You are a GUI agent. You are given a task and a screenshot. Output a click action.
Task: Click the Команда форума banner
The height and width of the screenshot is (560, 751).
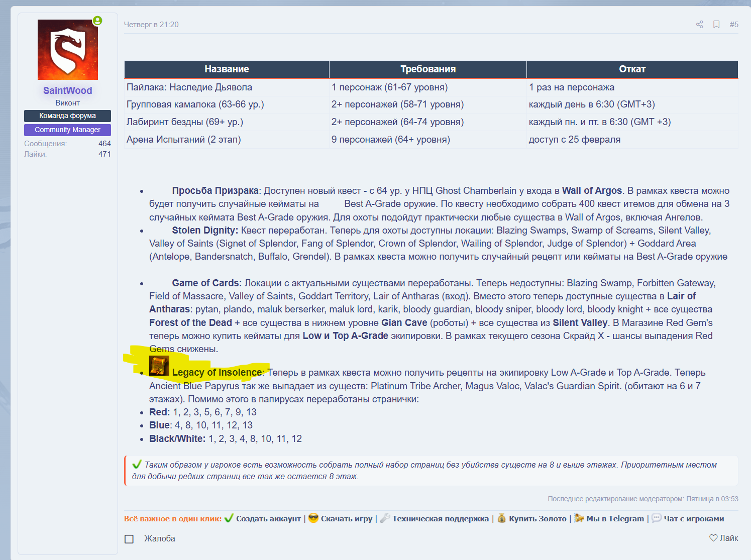68,116
